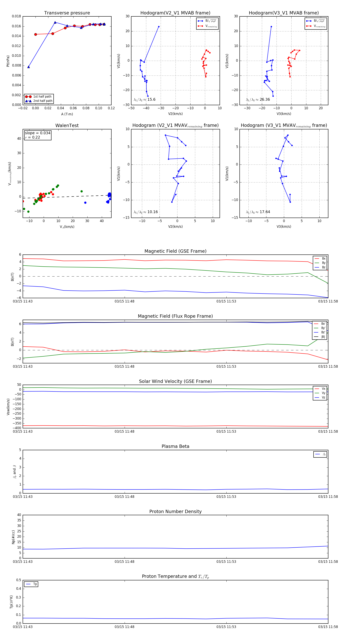The image size is (351, 644).
Task: Click 'slope = 0.034' in WalenTest box
Action: point(38,133)
